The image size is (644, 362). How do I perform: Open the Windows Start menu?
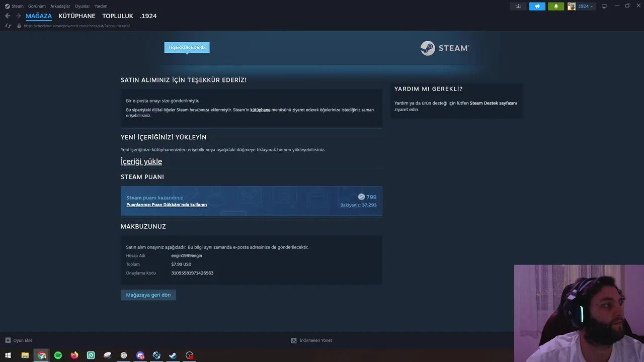tap(8, 355)
